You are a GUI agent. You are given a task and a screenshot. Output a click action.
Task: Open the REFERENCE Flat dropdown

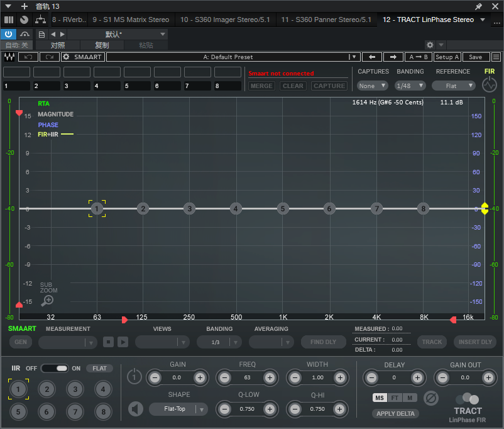[454, 86]
